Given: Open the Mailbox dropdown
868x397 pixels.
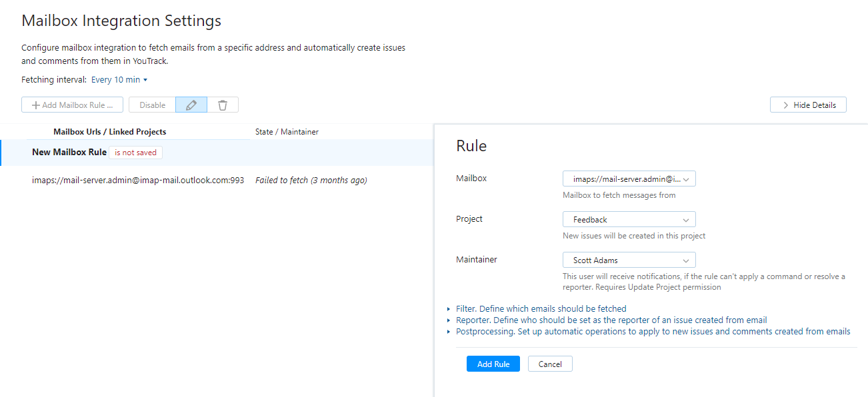Looking at the screenshot, I should tap(629, 179).
